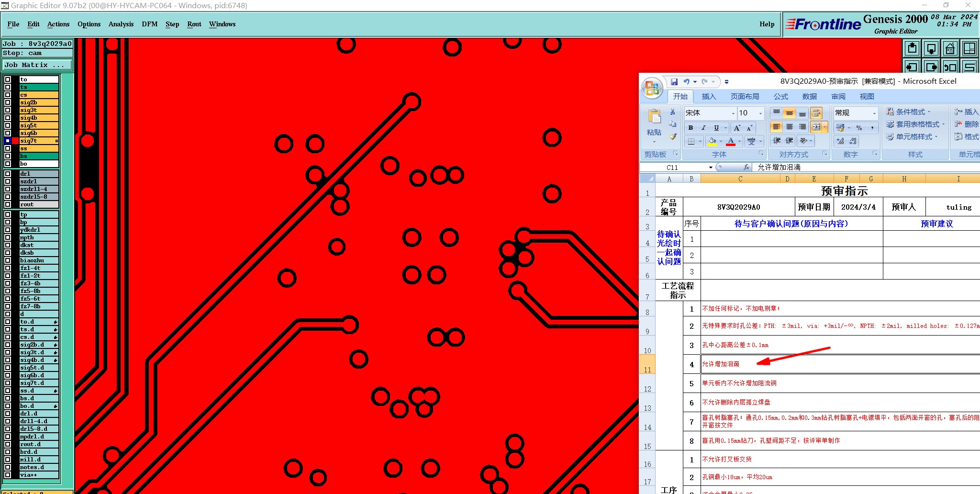Click the XY grid panel icon
This screenshot has height=494, width=980.
[969, 48]
